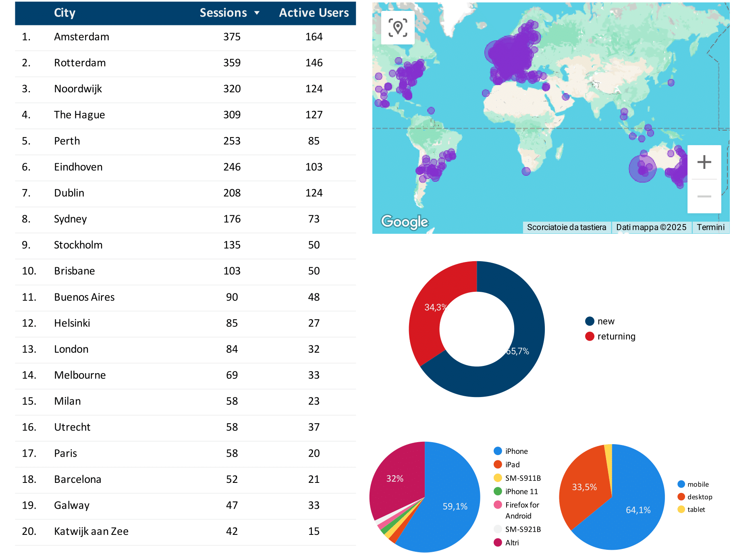Click the City column header
The image size is (756, 553).
(x=64, y=12)
